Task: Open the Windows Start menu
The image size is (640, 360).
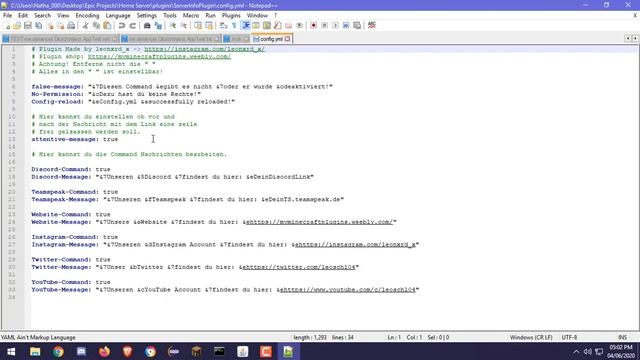Action: click(11, 351)
